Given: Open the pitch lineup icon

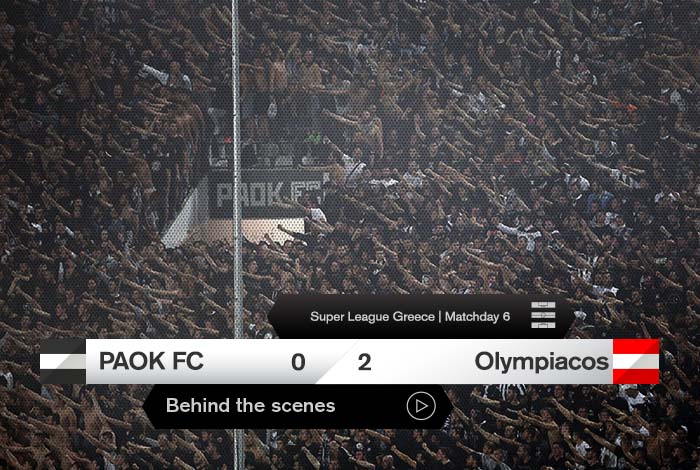Looking at the screenshot, I should pos(543,315).
